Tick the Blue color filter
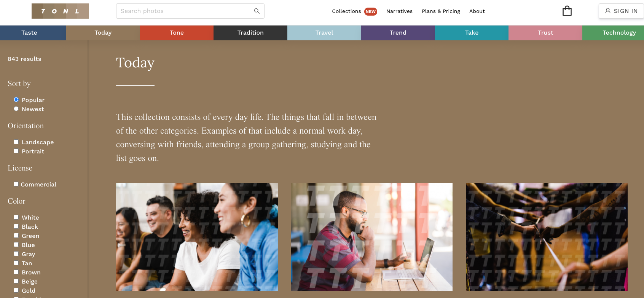Screen dimensions: 644x298 click(x=16, y=245)
